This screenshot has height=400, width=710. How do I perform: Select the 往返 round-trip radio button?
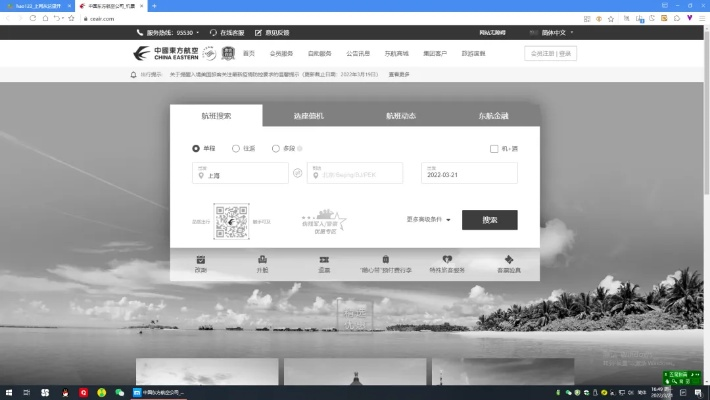(x=236, y=149)
